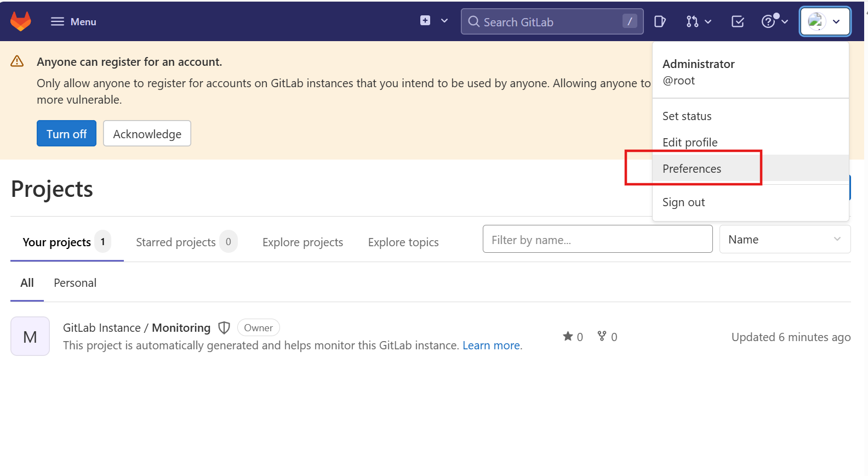Screen dimensions: 868x476
Task: Expand the Help dropdown chevron
Action: click(785, 21)
